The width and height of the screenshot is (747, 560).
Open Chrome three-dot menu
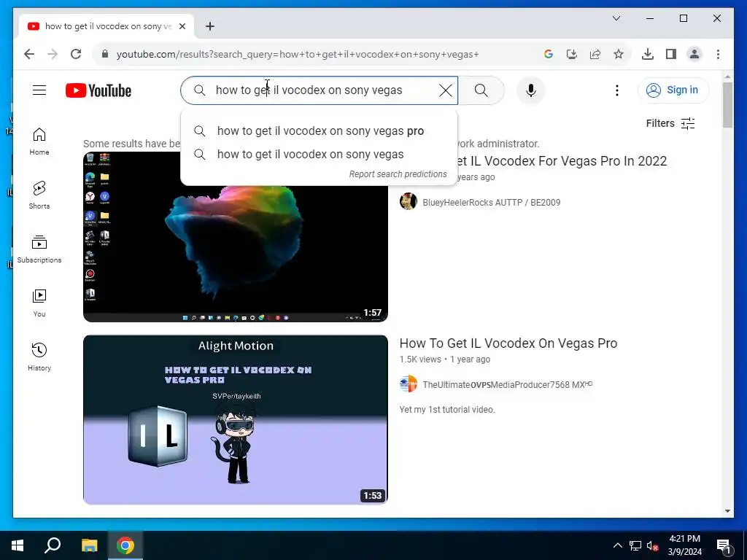(718, 54)
